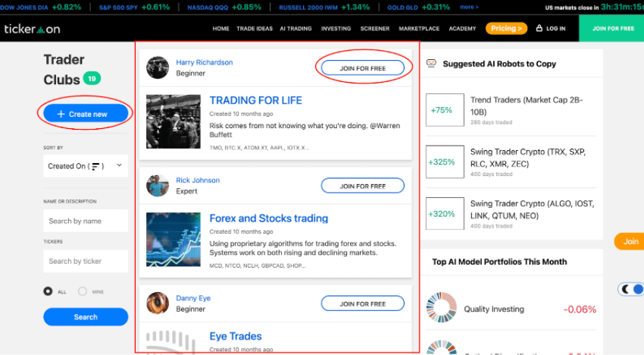Join Danny Eye's club for free
Screen dimensions: 644x355
(363, 303)
